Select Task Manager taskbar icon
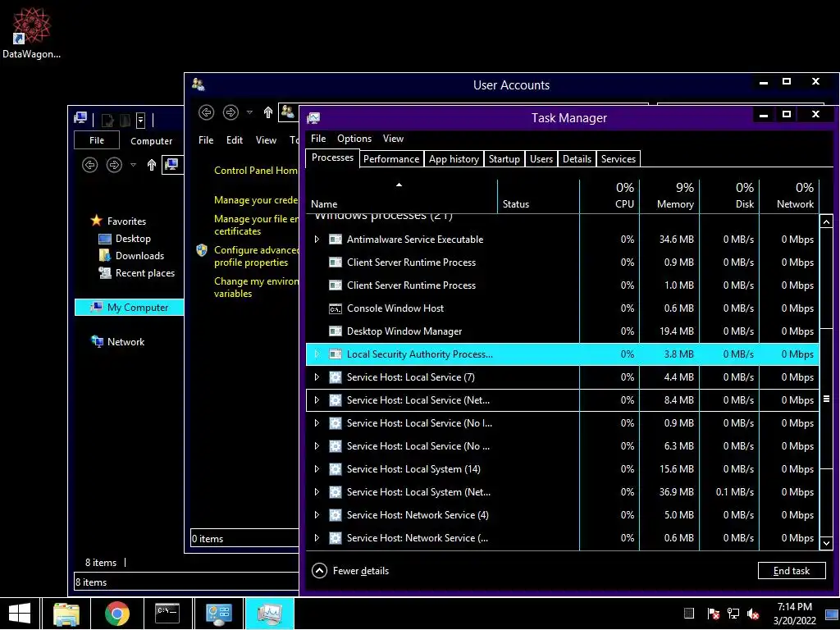Screen dimensions: 840x630 tap(269, 614)
